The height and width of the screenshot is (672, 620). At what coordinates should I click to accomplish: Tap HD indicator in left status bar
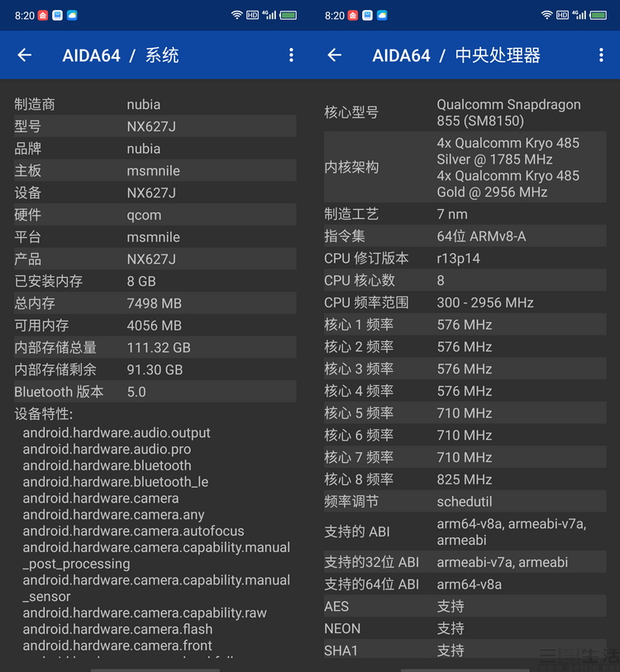coord(252,16)
